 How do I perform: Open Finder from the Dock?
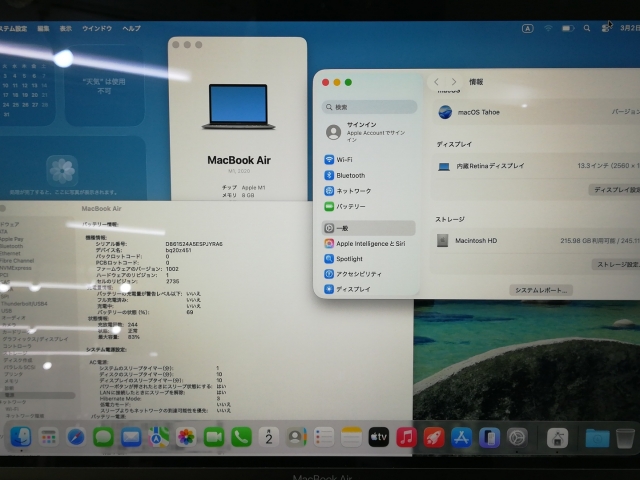coord(20,437)
